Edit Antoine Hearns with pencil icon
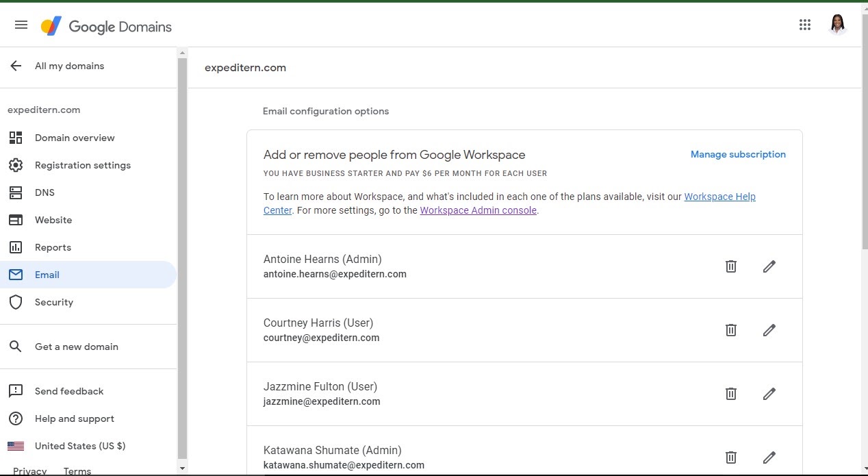 [x=769, y=266]
